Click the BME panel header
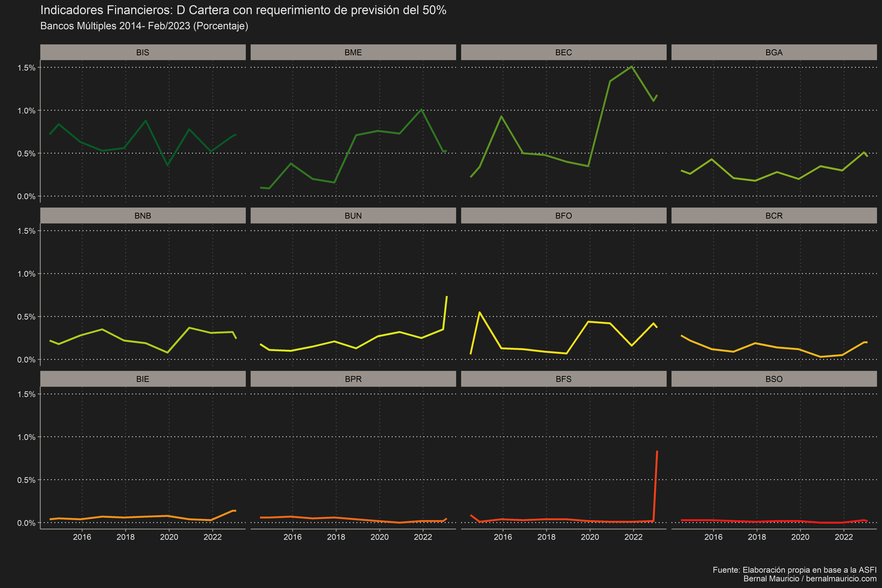Image resolution: width=882 pixels, height=588 pixels. pos(353,52)
